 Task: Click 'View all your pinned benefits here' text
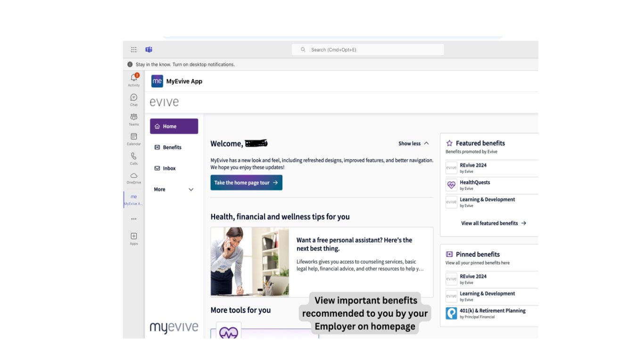tap(478, 263)
